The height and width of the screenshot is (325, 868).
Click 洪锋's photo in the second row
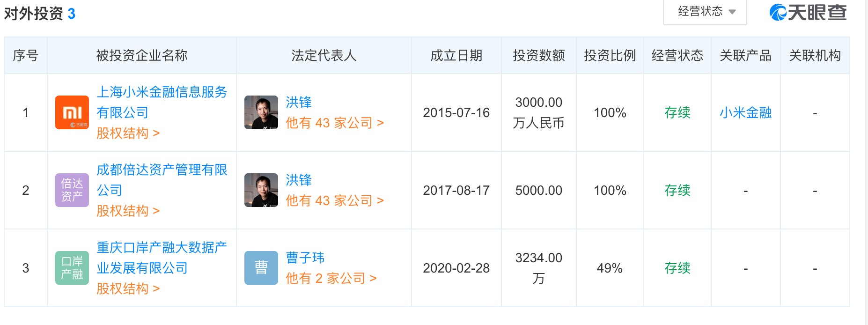[261, 190]
